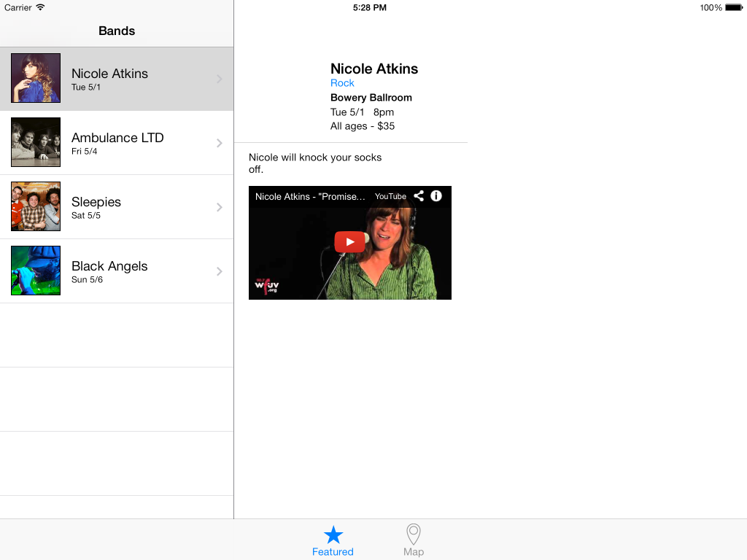
Task: Select the Nicole Atkins band entry
Action: [x=117, y=78]
